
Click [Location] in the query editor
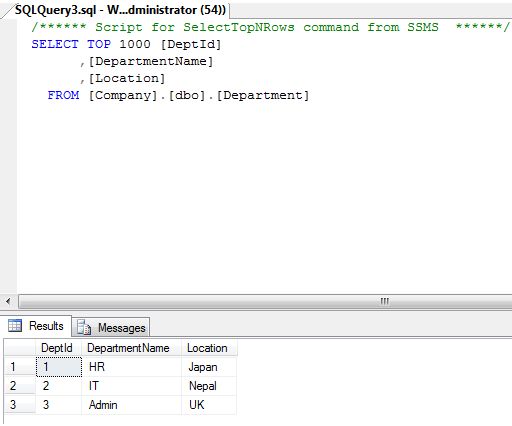[x=127, y=78]
